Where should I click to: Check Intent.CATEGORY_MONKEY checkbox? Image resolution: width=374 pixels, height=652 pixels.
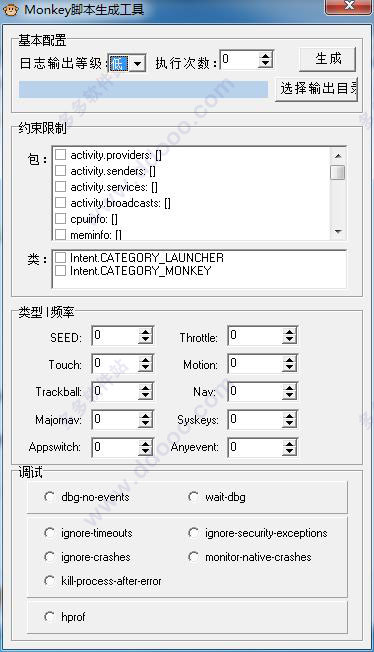pos(61,271)
